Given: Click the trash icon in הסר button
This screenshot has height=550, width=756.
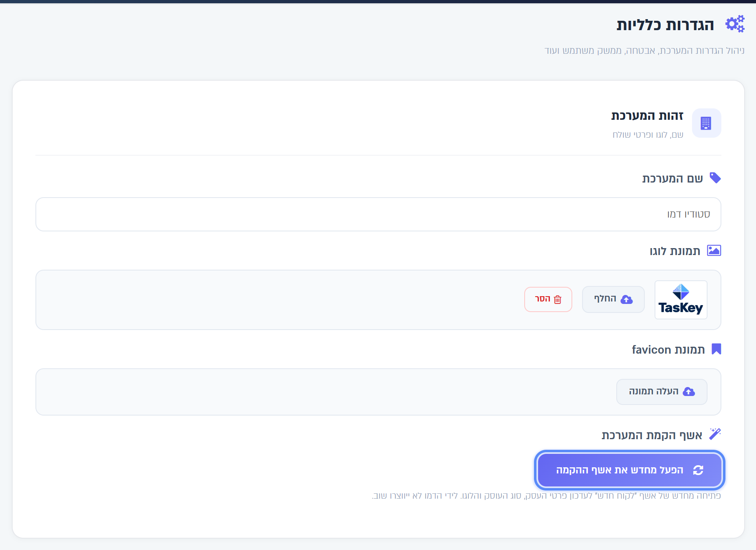Looking at the screenshot, I should pyautogui.click(x=558, y=300).
